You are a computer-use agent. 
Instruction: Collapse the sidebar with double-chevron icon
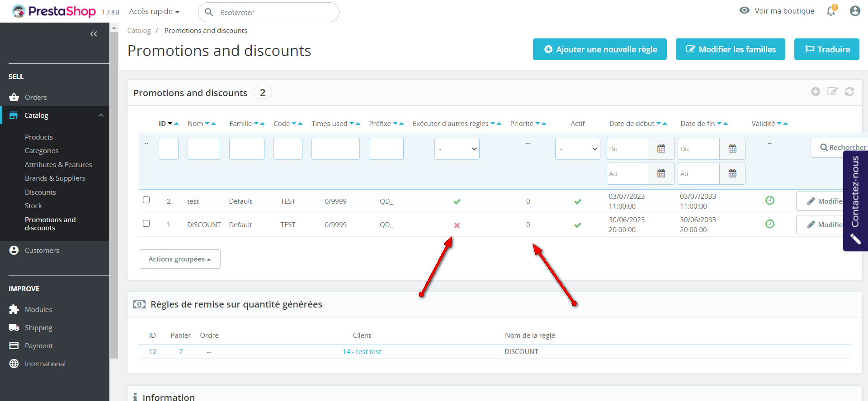click(94, 34)
